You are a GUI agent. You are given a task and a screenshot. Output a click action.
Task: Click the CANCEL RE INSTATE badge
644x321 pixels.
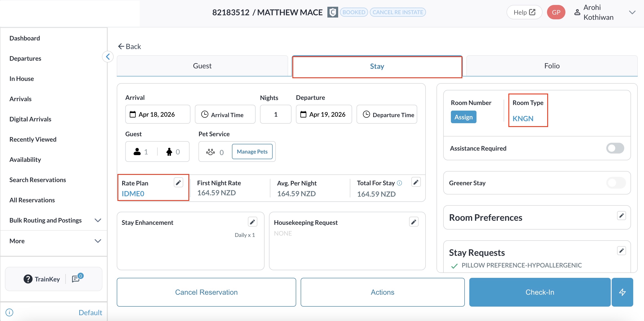point(397,12)
